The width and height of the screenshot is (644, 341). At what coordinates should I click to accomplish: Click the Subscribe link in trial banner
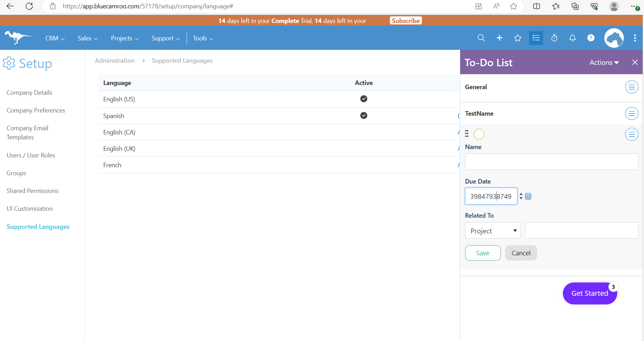coord(406,21)
